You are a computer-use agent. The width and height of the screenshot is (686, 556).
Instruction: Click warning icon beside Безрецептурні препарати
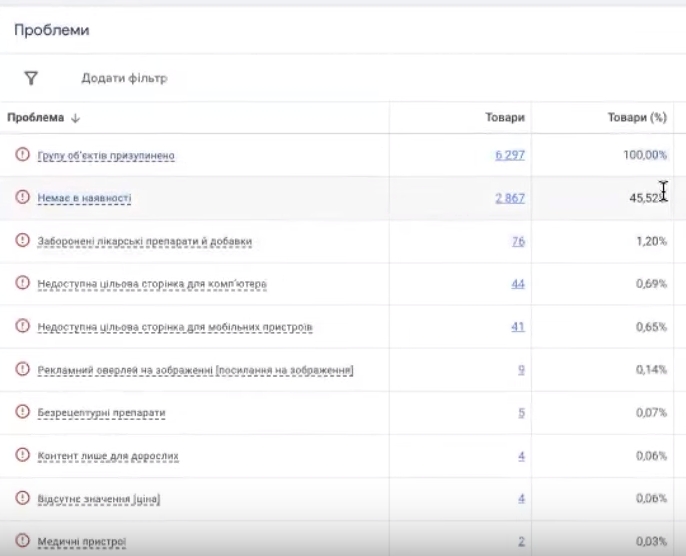22,412
